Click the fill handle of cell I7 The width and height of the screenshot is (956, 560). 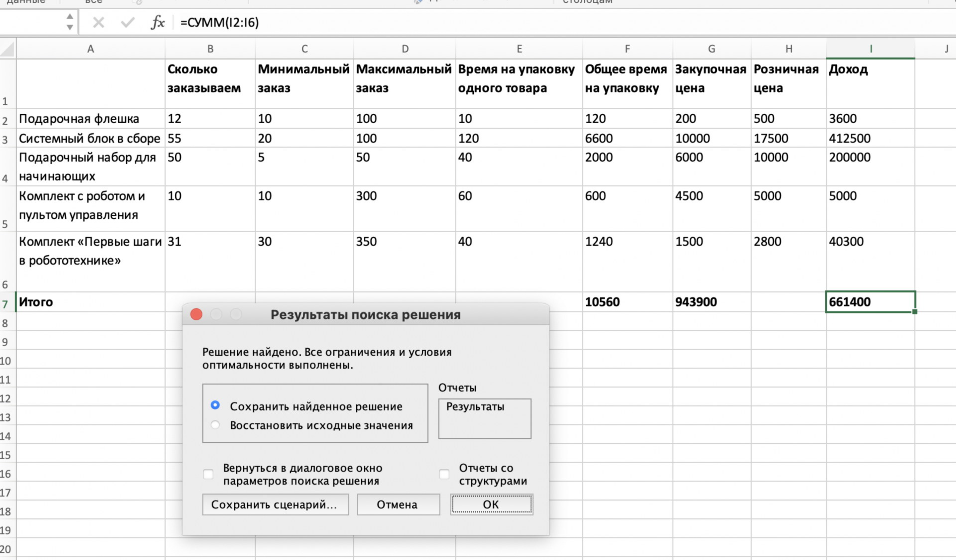tap(914, 311)
